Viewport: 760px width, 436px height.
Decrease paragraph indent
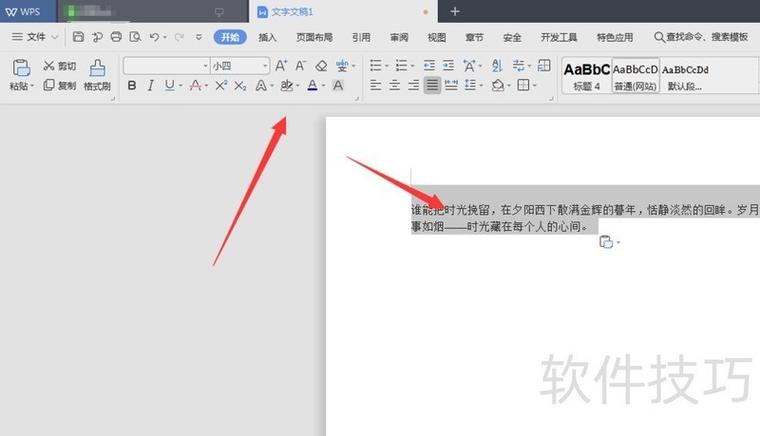pos(429,65)
